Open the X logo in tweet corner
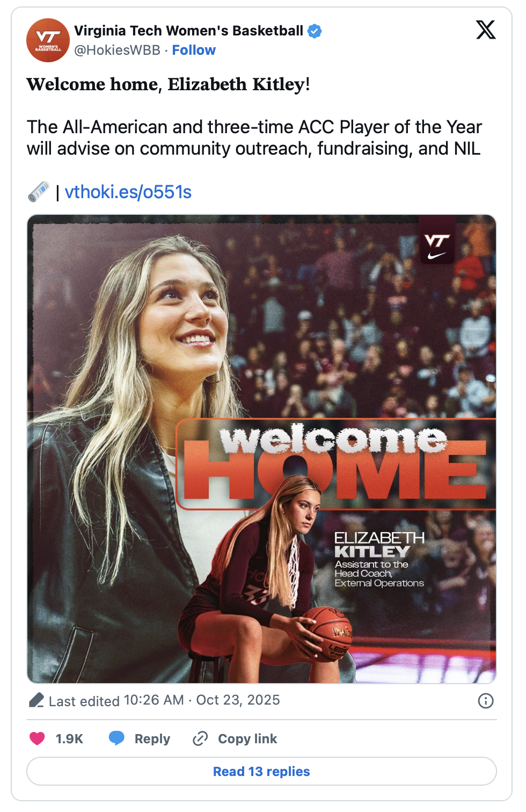The width and height of the screenshot is (526, 812). point(486,30)
